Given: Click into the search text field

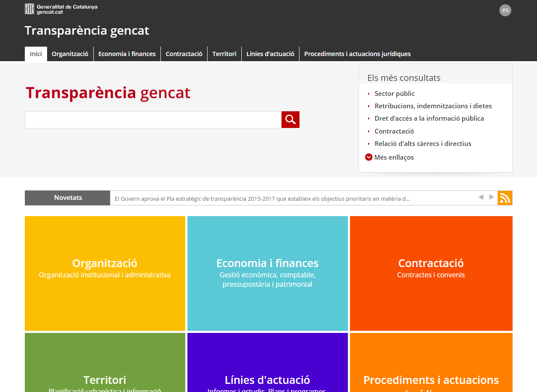Looking at the screenshot, I should click(x=153, y=120).
